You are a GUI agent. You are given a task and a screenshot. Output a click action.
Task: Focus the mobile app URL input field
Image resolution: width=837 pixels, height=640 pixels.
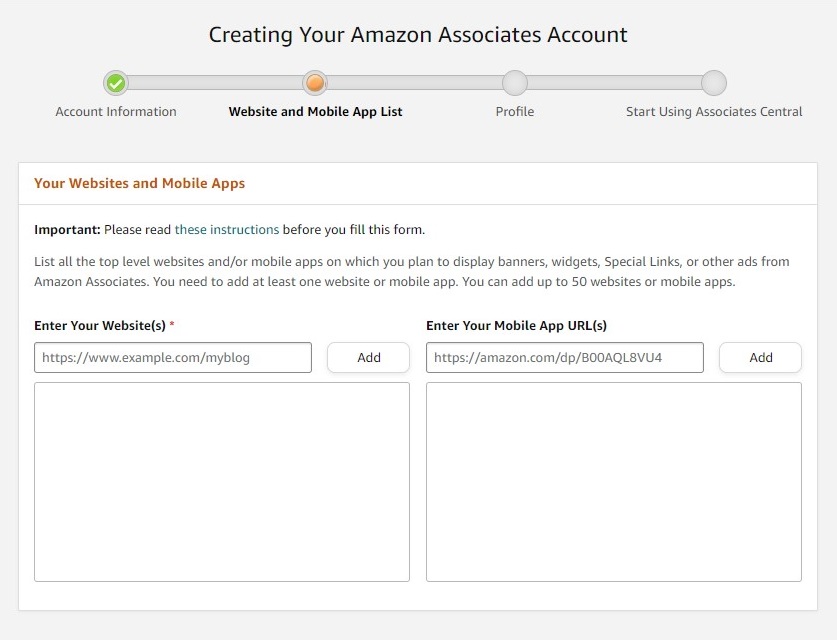point(565,358)
